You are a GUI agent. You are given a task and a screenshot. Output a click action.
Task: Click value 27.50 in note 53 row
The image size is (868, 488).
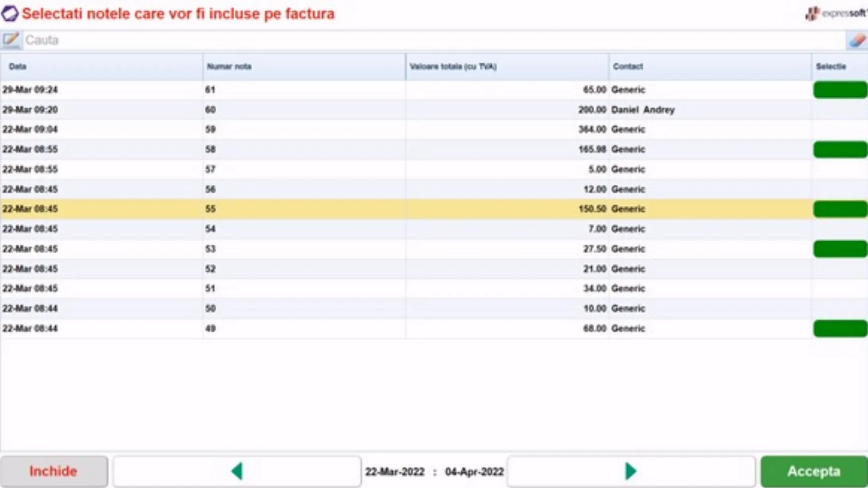(x=594, y=249)
